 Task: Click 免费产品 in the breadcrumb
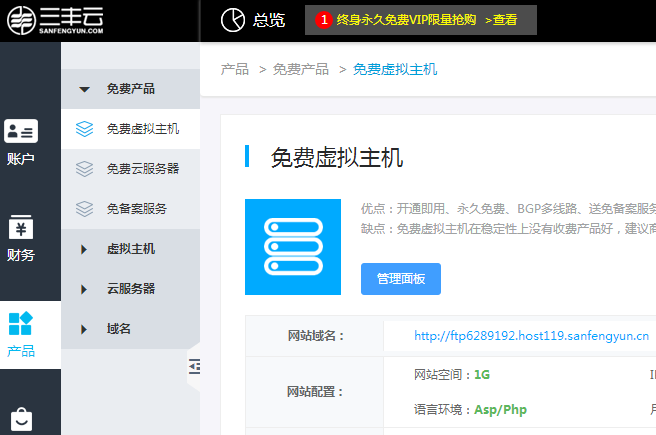(x=301, y=69)
